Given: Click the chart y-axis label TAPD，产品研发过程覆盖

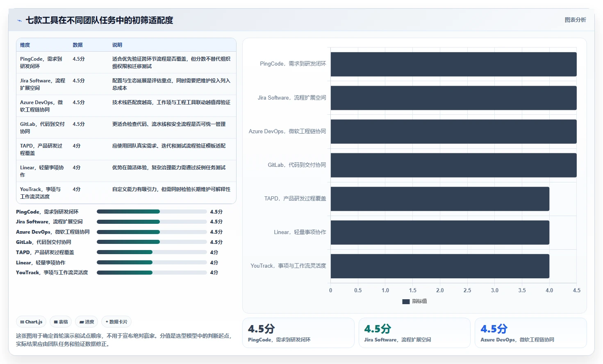Looking at the screenshot, I should click(x=295, y=198).
